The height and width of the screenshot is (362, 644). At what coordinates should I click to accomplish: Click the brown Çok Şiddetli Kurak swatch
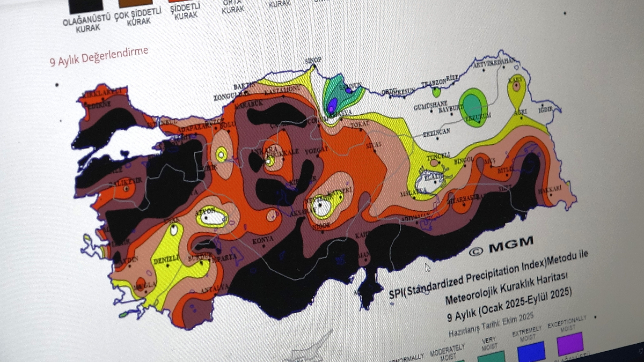(x=135, y=3)
